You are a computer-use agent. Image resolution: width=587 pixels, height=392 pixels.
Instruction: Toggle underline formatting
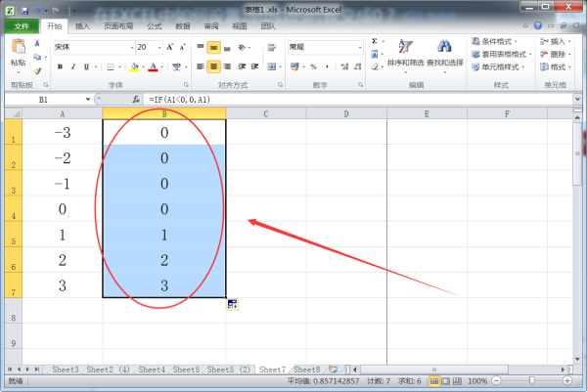pos(87,66)
